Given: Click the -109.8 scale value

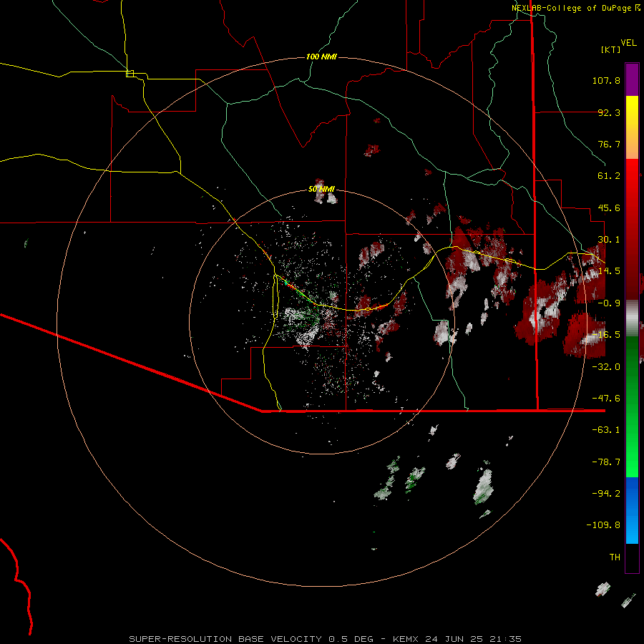Looking at the screenshot, I should (x=603, y=525).
